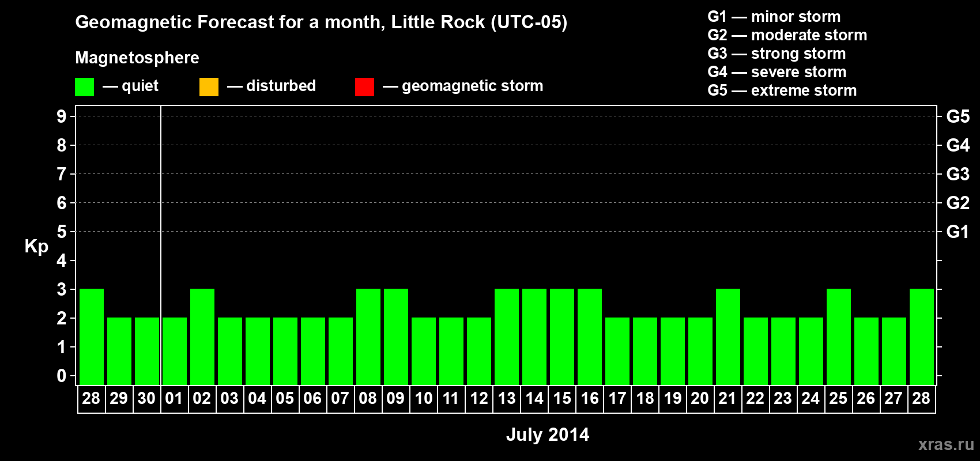
Task: Click date label 15 on the x-axis
Action: tap(561, 399)
